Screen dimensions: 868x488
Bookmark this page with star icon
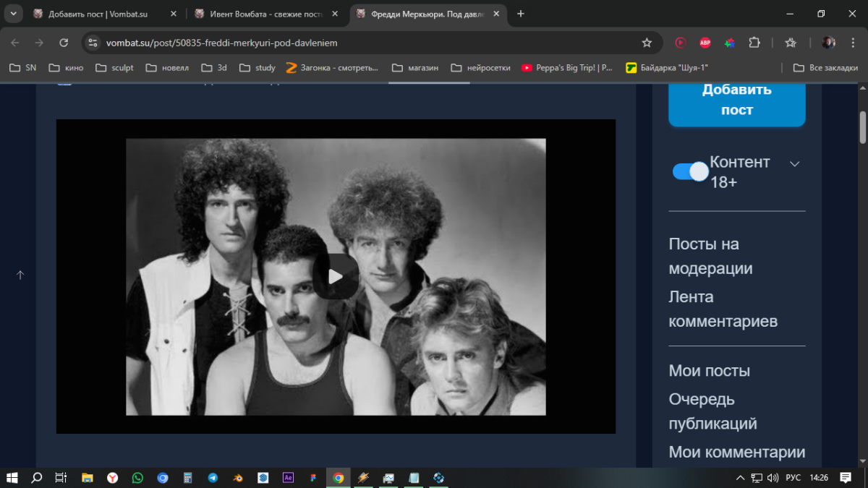click(x=647, y=43)
